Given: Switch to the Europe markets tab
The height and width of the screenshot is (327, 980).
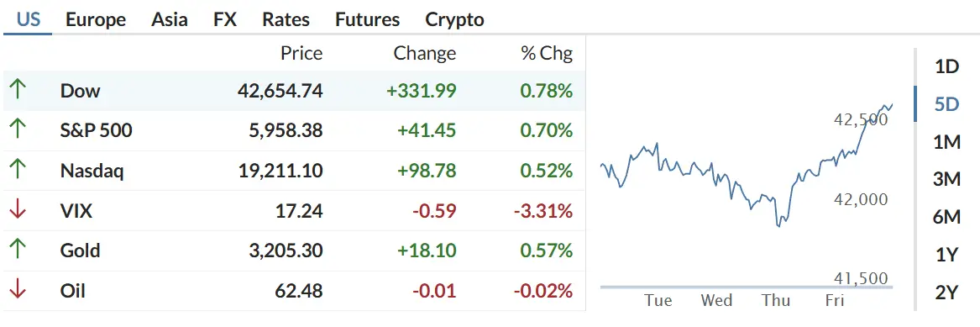Looking at the screenshot, I should (x=96, y=19).
